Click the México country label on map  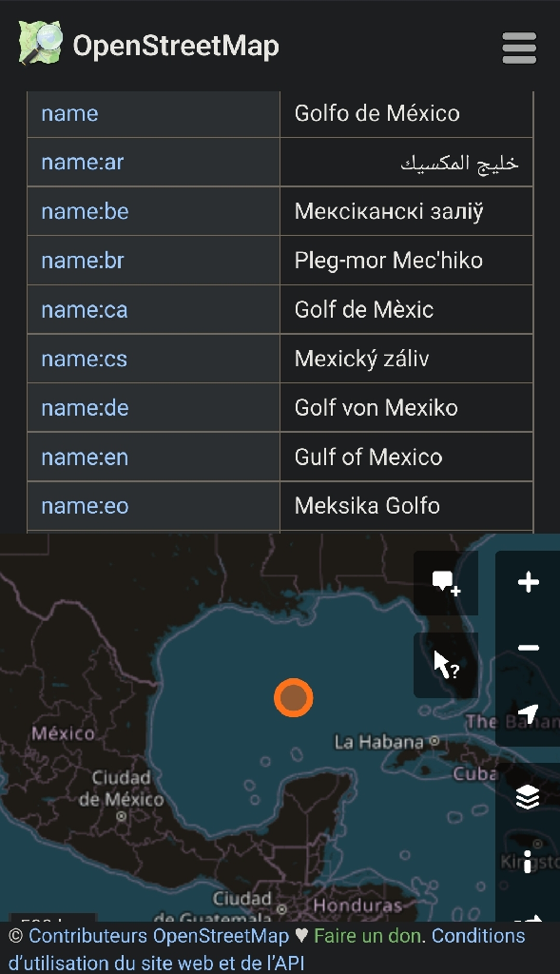(64, 733)
